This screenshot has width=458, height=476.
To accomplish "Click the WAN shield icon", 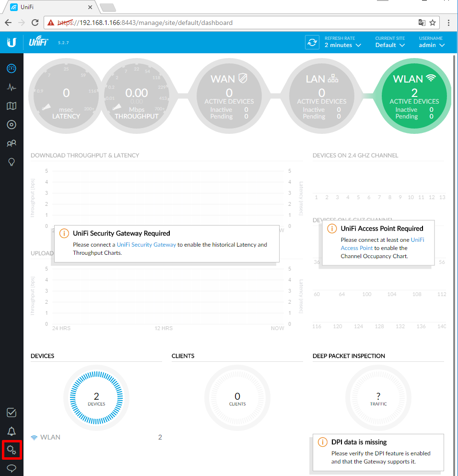I will click(243, 78).
